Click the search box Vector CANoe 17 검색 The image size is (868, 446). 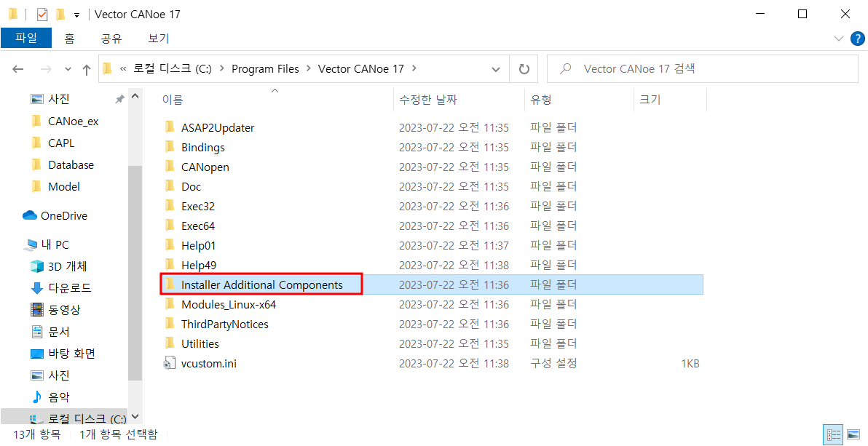(x=703, y=69)
